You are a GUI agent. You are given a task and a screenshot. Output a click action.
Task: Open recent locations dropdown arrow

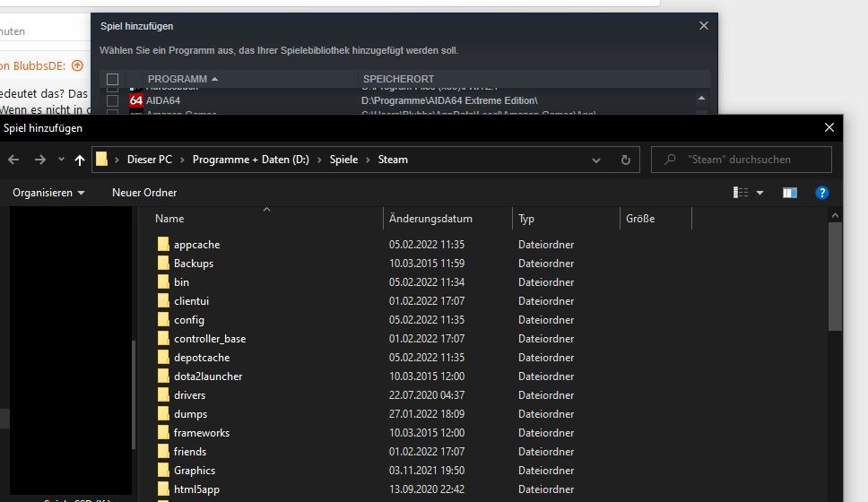[61, 160]
